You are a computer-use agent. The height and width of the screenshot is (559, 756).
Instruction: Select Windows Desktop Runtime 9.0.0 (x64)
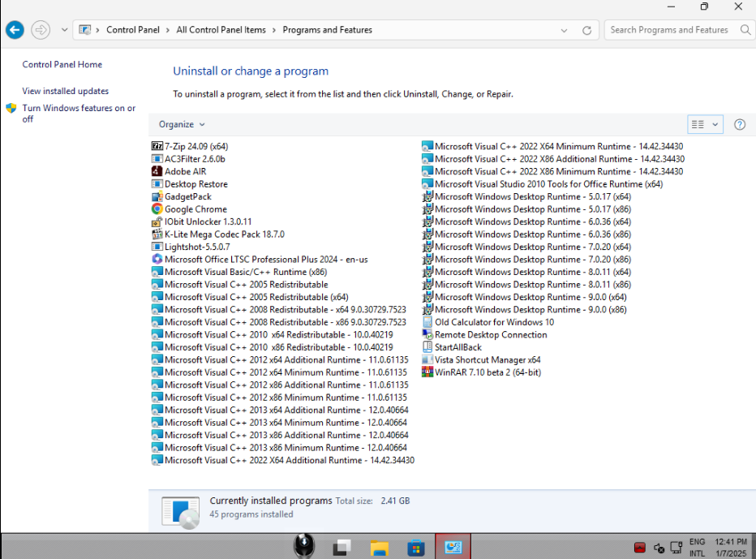[525, 297]
